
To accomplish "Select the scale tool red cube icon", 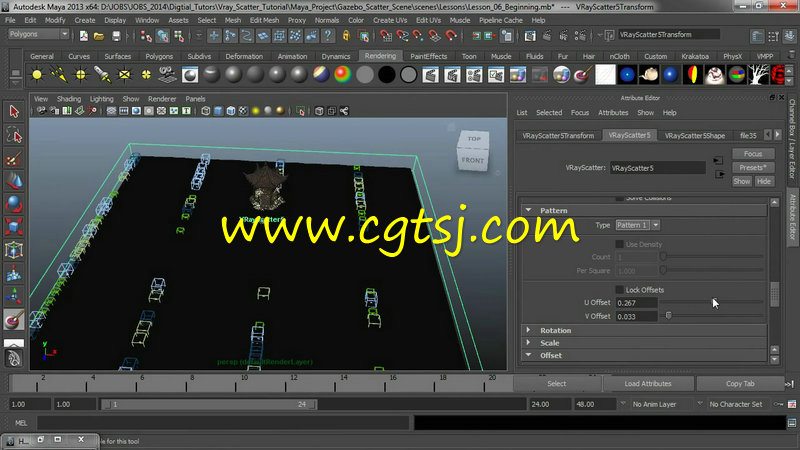I will (14, 227).
